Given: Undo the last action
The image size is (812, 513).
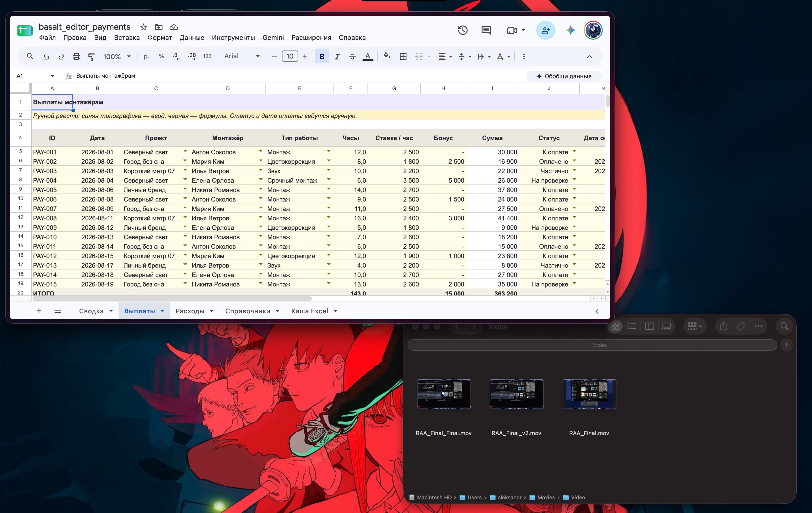Looking at the screenshot, I should pyautogui.click(x=46, y=57).
